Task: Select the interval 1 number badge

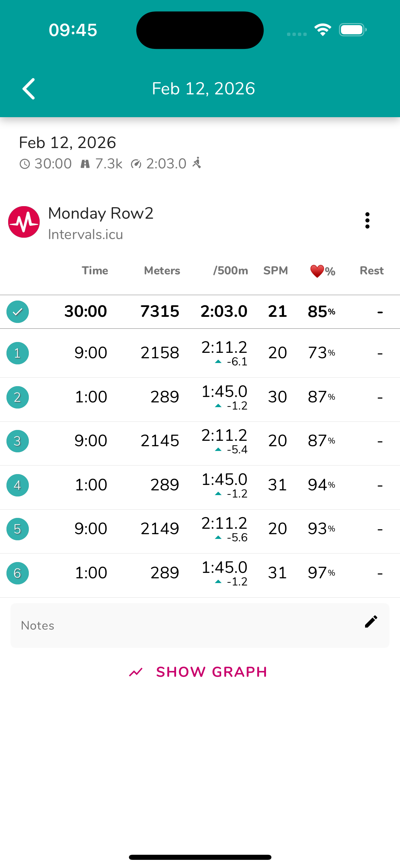Action: click(x=18, y=353)
